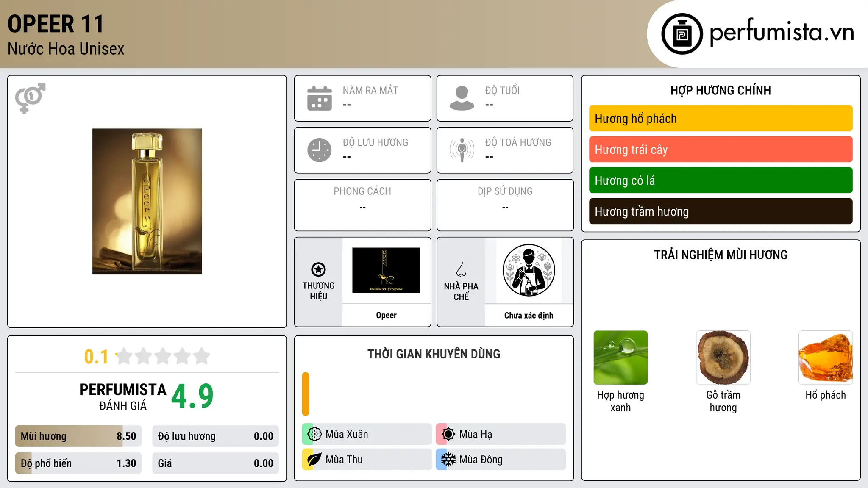This screenshot has height=488, width=868.
Task: Select the Mùa Hạ season label
Action: coord(476,434)
